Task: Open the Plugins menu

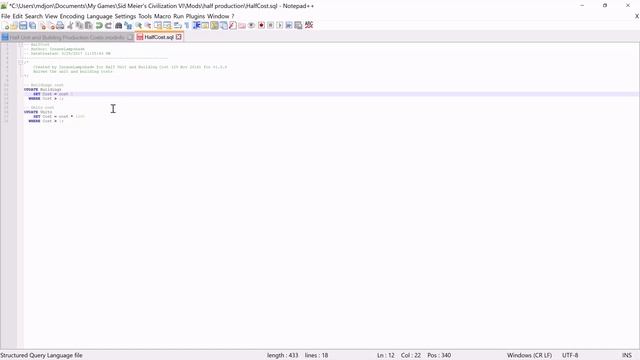Action: point(196,16)
